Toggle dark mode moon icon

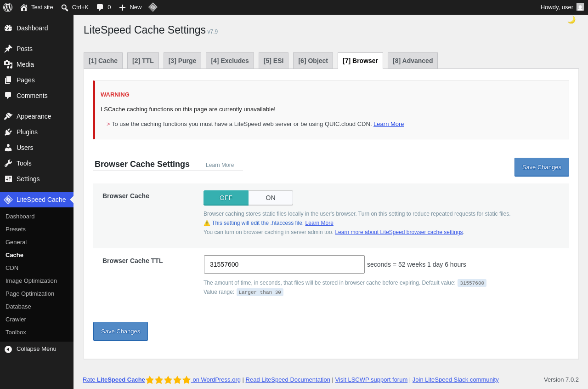pyautogui.click(x=571, y=19)
